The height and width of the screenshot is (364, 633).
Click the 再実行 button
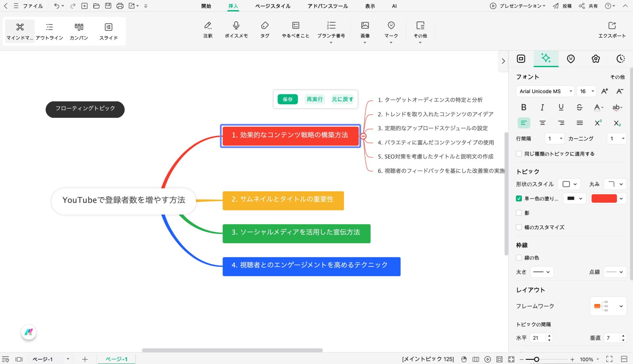(315, 99)
